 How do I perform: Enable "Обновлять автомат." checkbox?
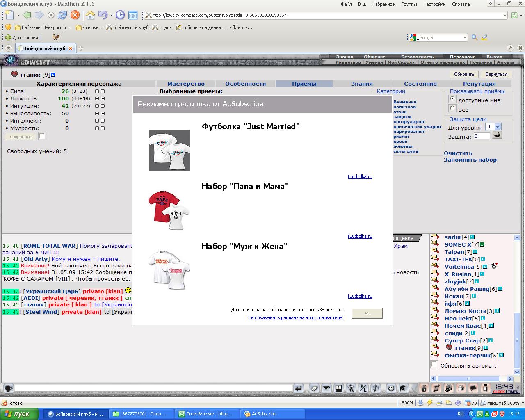434,364
